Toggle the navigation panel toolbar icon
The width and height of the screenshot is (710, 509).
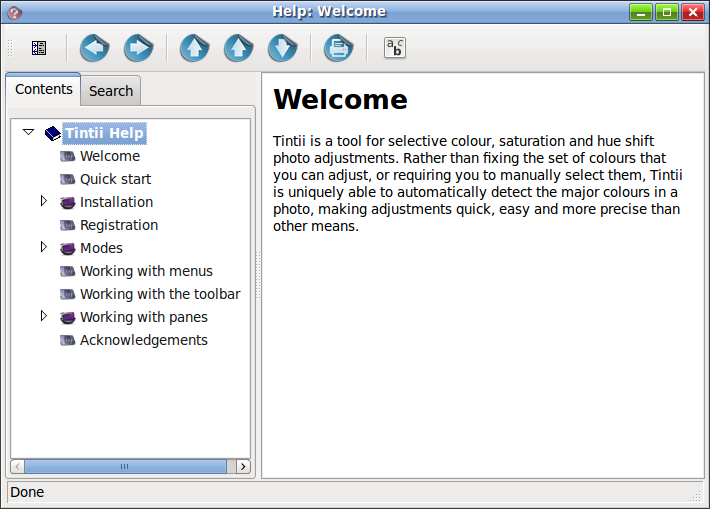point(39,48)
